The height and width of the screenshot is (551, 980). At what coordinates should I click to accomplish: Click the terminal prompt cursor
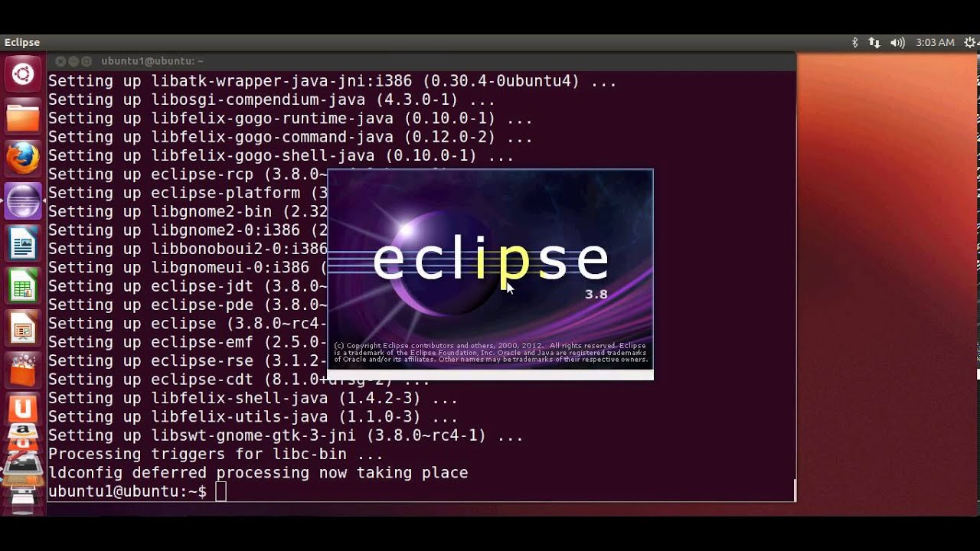(x=220, y=491)
